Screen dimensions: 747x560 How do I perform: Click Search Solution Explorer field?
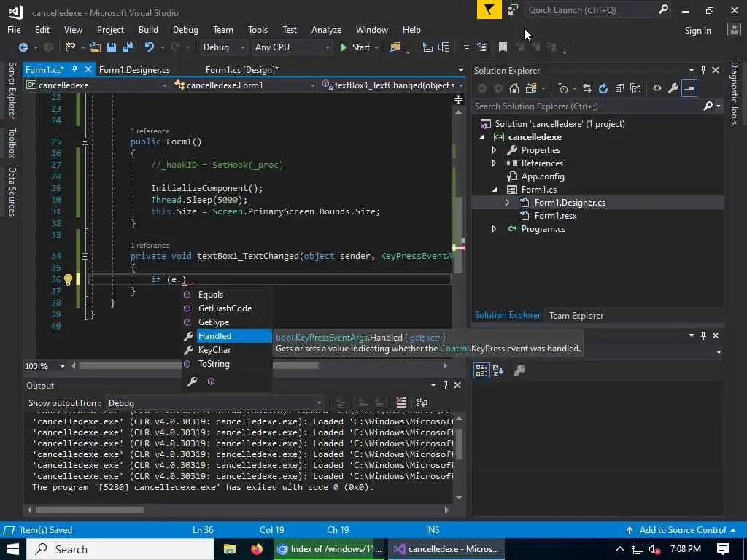coord(587,106)
